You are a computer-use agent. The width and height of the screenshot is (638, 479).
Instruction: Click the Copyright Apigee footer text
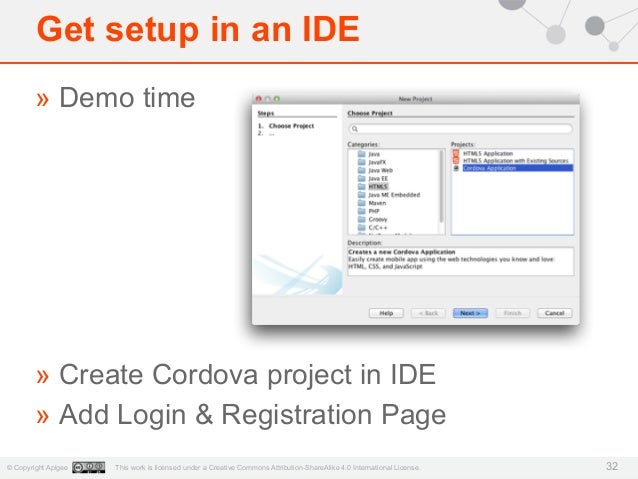pos(37,468)
